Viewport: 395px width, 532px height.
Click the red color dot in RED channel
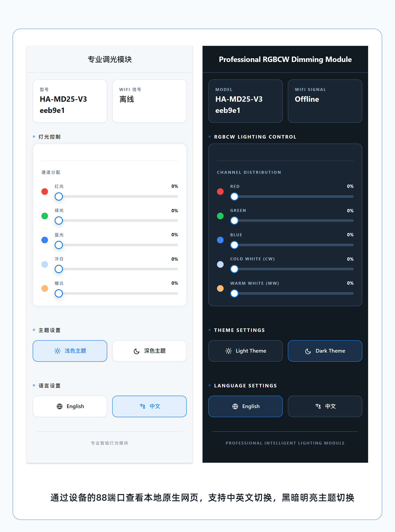pyautogui.click(x=220, y=191)
